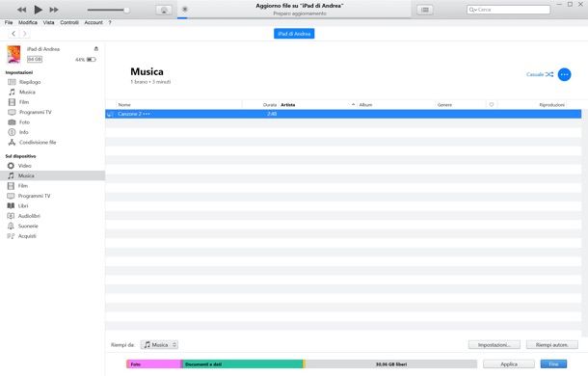Click the heart love column header
The width and height of the screenshot is (588, 376).
pyautogui.click(x=492, y=105)
